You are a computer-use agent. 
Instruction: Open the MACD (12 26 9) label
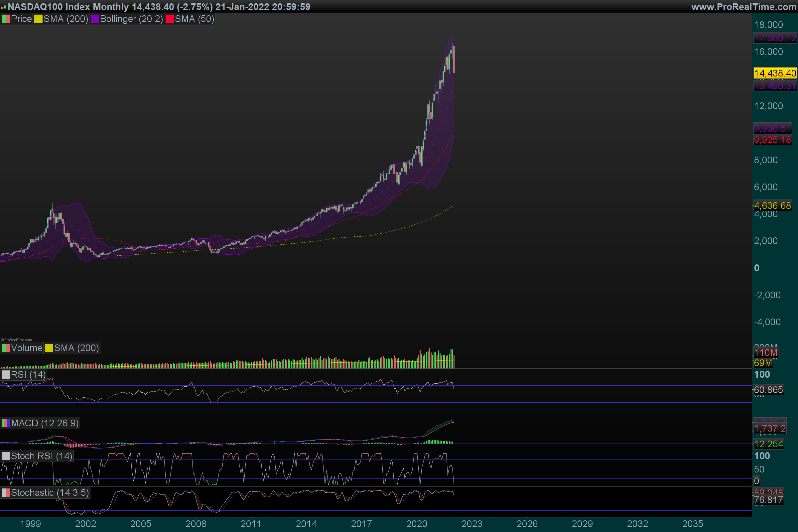[45, 423]
